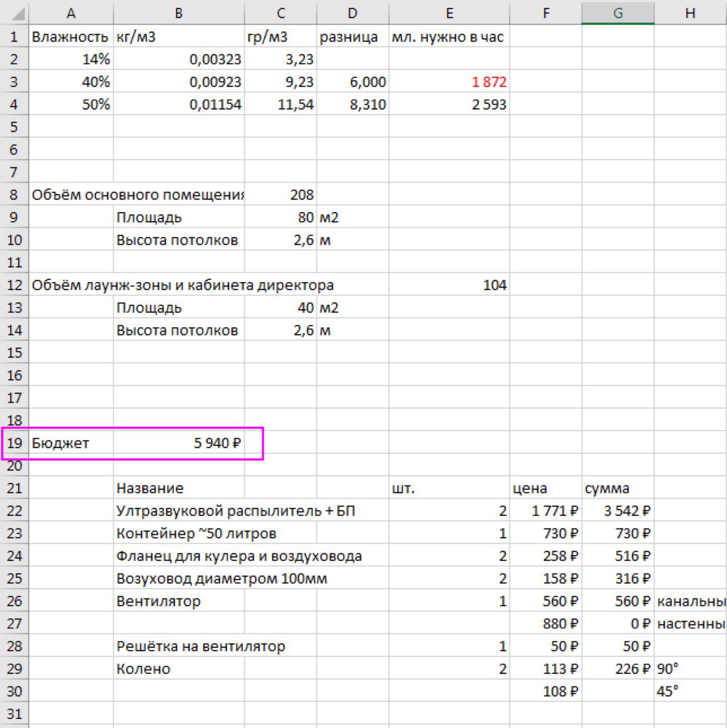Select the value 104

(x=449, y=285)
